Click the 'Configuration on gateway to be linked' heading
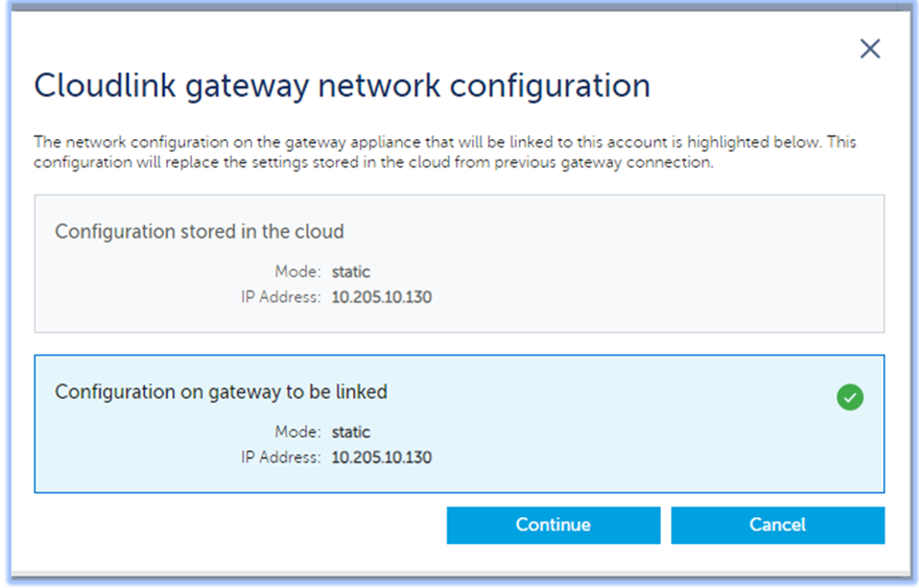 coord(221,392)
